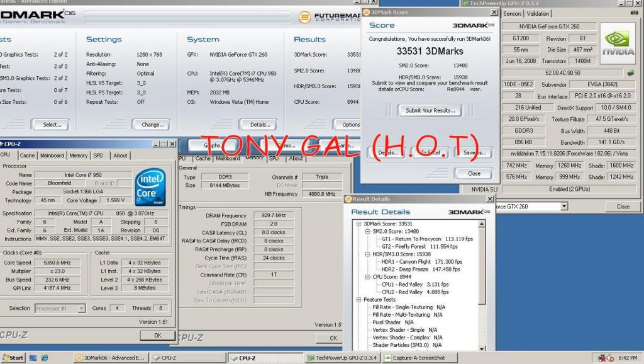Click the Result Details scrollbar up arrow
The height and width of the screenshot is (364, 644).
(482, 224)
